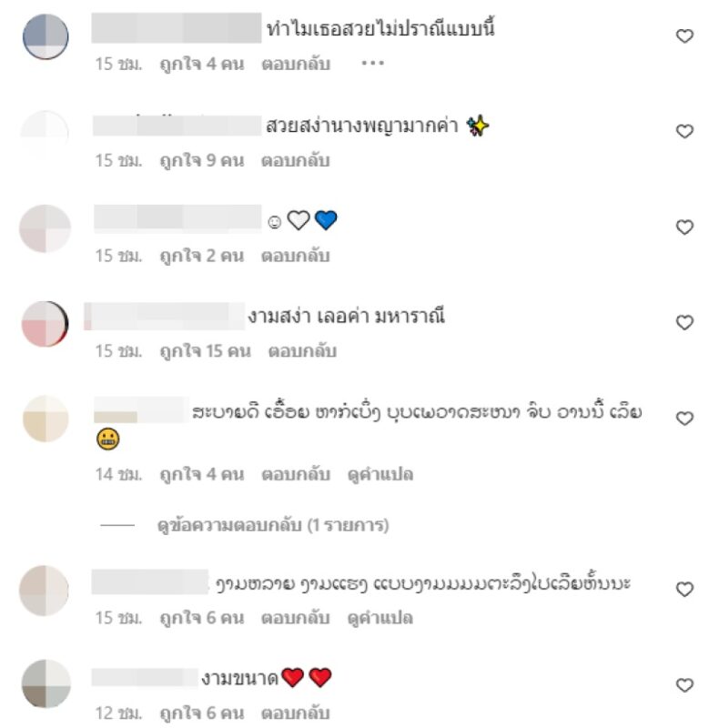Expand 'ดูข้อความตอบกลับ (1 รายการ)' replies
Screen dimensions: 709x728
coord(273,525)
